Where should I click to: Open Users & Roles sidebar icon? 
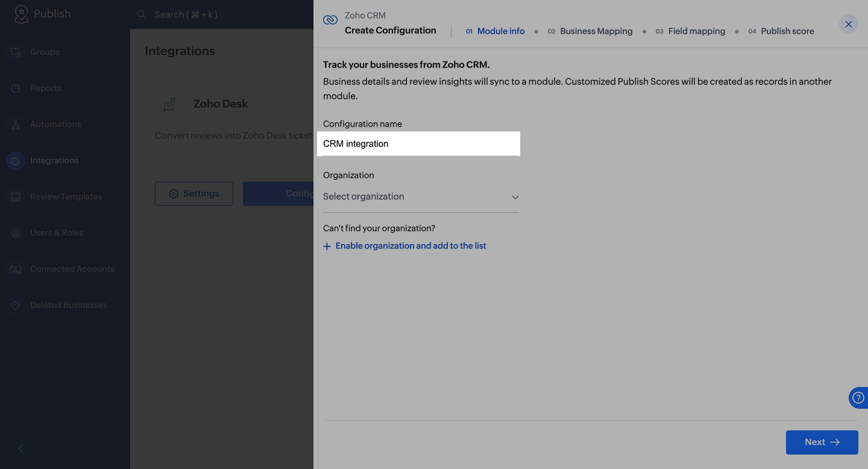point(16,233)
